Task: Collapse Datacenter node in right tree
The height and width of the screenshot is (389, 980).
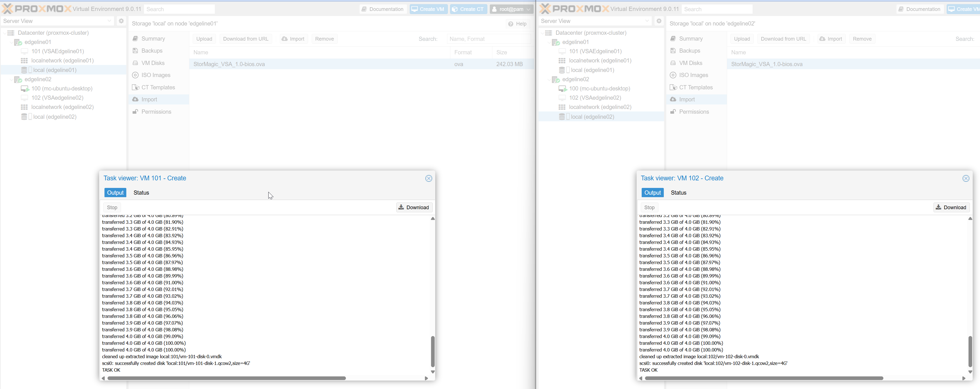Action: tap(542, 33)
